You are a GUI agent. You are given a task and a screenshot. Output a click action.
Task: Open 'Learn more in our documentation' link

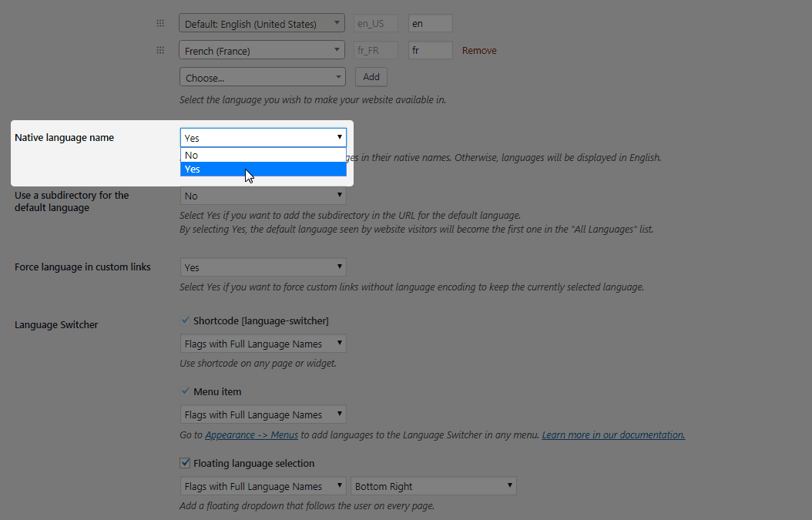pyautogui.click(x=613, y=435)
